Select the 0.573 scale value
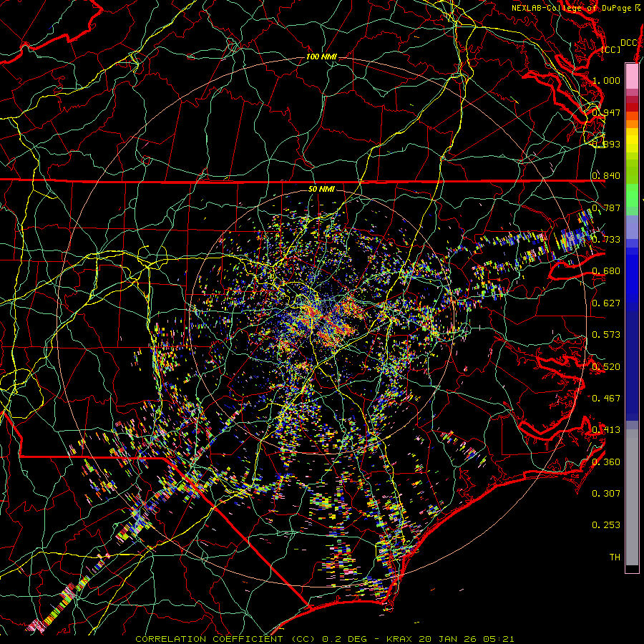 [x=606, y=335]
